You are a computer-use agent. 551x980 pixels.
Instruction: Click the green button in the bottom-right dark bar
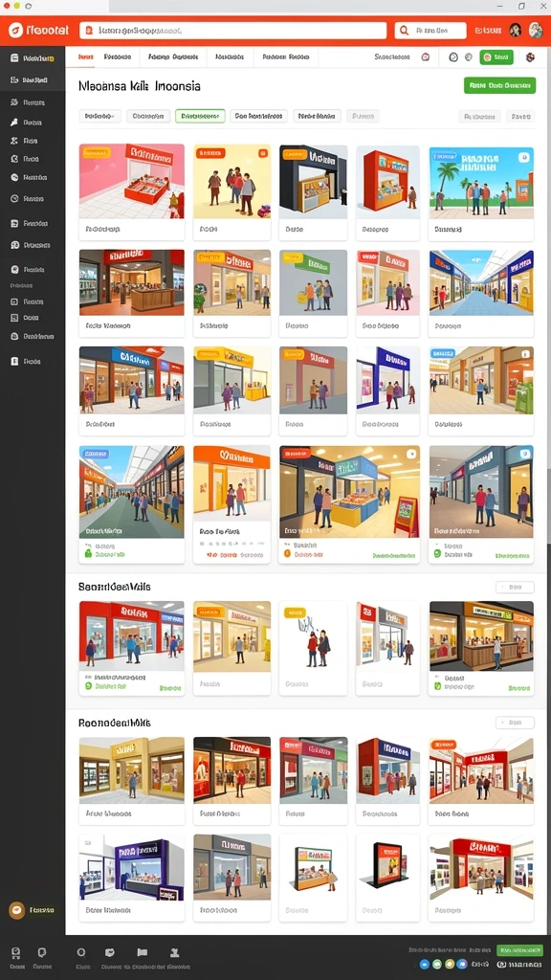pos(519,950)
